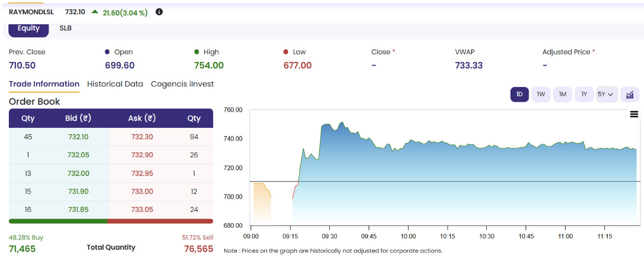The height and width of the screenshot is (262, 644).
Task: Click the buy/sell ratio progress bar
Action: [x=111, y=221]
